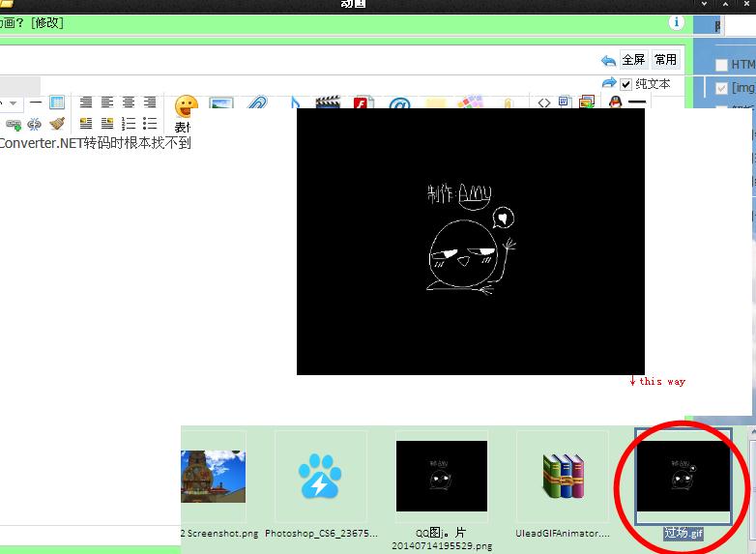Paste from Word using the document icon

tap(565, 102)
